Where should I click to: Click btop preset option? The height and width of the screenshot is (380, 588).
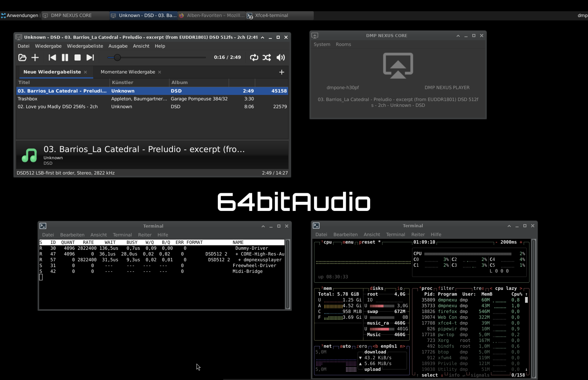coord(370,242)
